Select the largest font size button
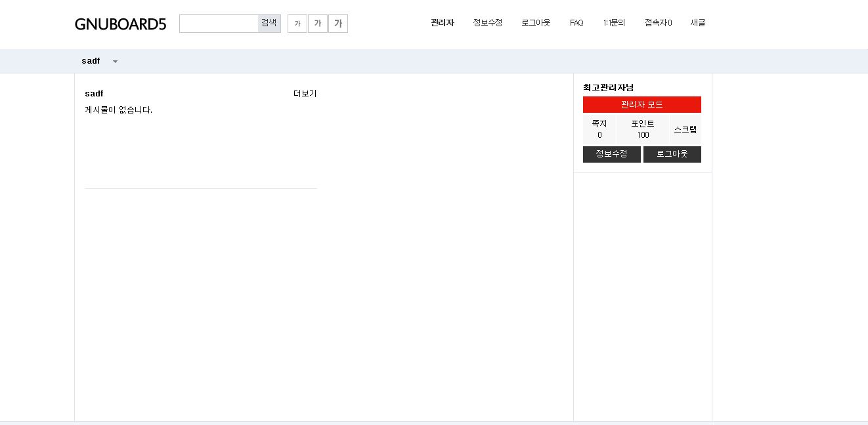The image size is (868, 425). click(x=338, y=24)
